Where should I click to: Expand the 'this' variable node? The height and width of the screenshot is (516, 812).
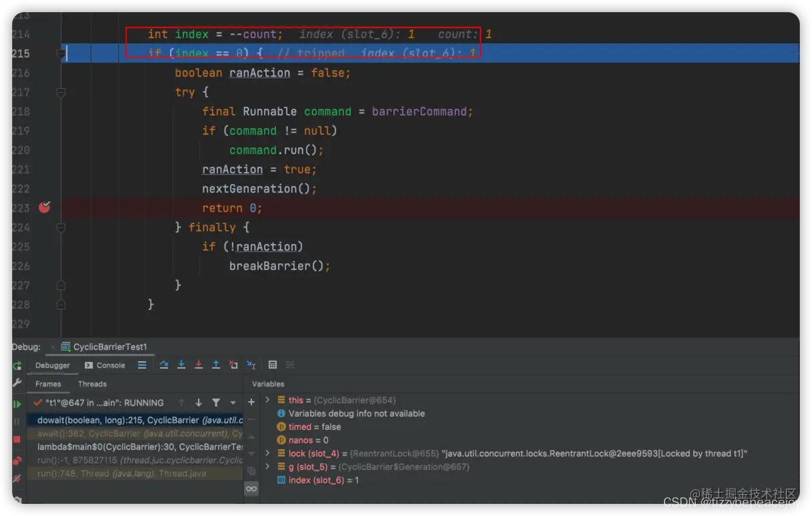[x=267, y=400]
